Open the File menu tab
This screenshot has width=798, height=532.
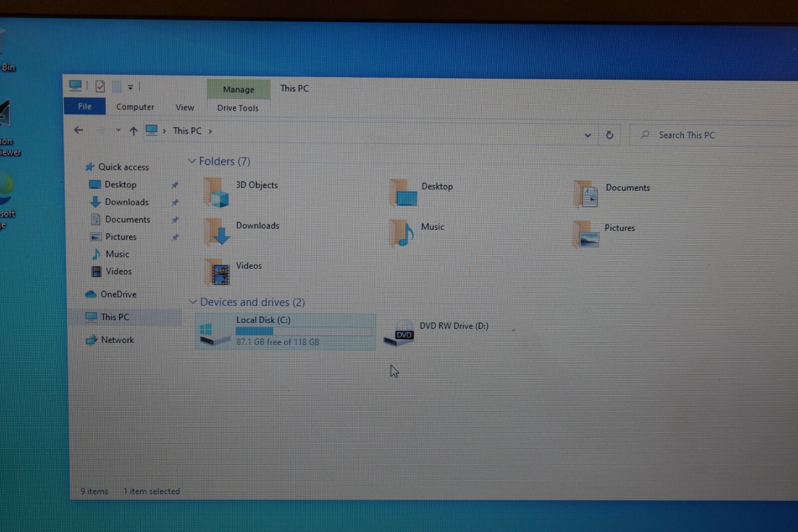coord(85,106)
